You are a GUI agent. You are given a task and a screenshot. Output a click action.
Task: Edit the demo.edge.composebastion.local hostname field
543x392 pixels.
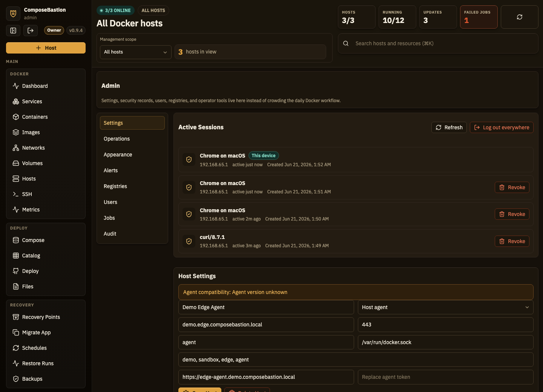coord(266,325)
